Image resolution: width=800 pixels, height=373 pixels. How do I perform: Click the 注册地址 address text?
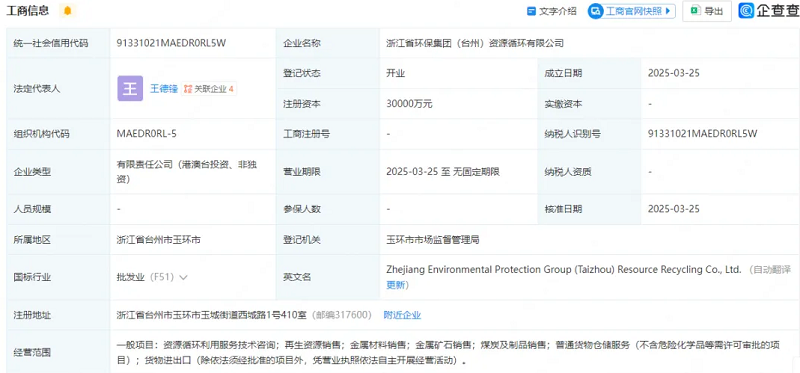212,315
